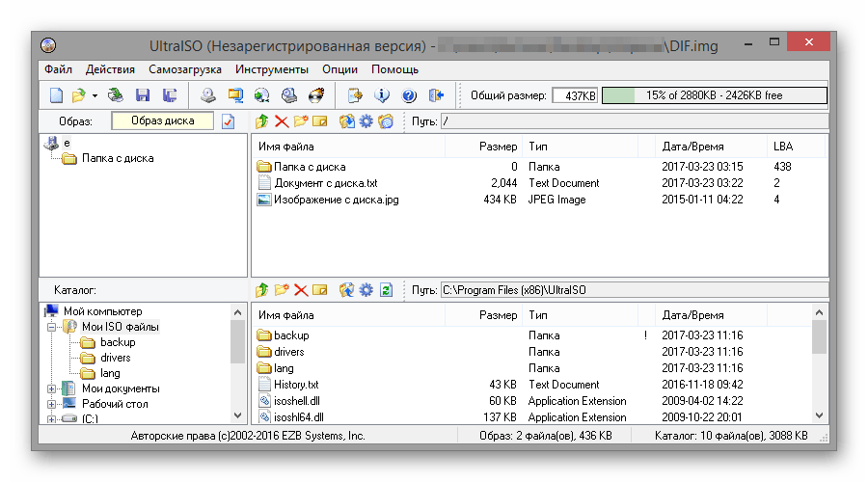Select Изображение с диска.jpg in the file list
This screenshot has width=868, height=482.
(x=336, y=200)
